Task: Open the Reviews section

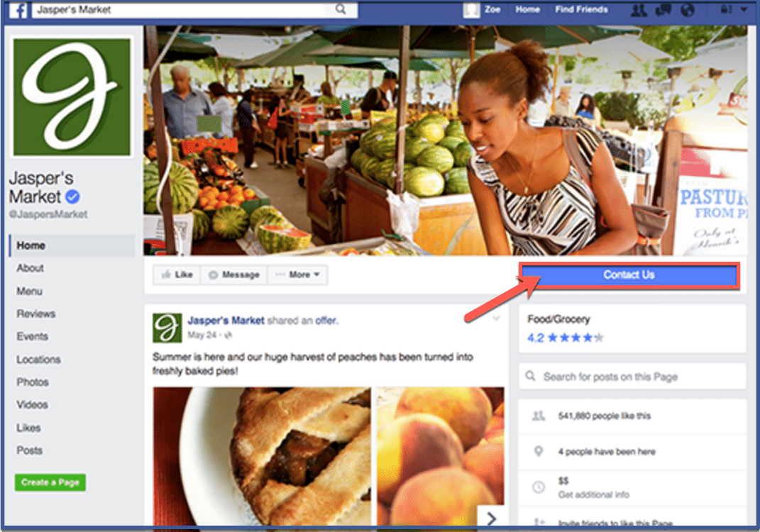Action: pos(36,314)
